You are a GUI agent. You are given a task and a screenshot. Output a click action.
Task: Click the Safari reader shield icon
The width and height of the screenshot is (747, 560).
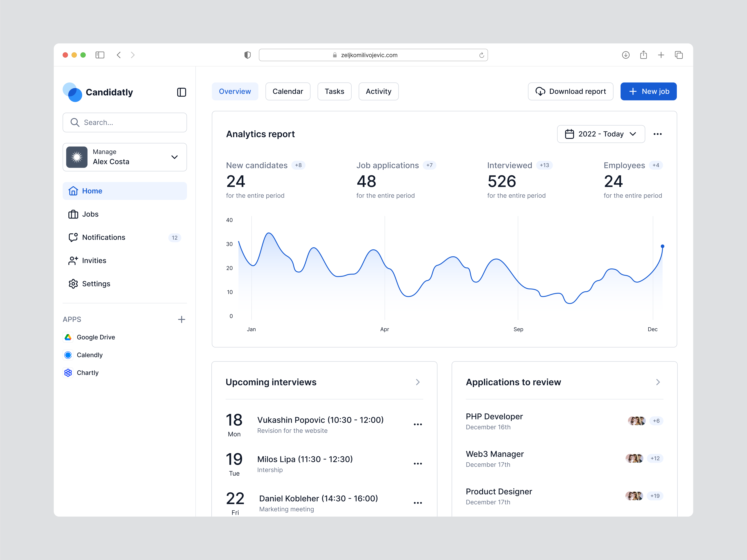point(248,55)
